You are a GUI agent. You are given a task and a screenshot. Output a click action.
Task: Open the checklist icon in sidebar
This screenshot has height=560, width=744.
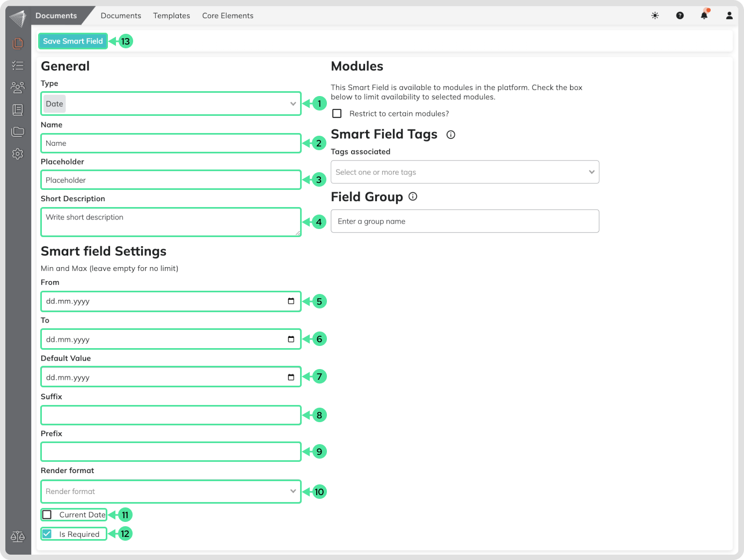(18, 65)
